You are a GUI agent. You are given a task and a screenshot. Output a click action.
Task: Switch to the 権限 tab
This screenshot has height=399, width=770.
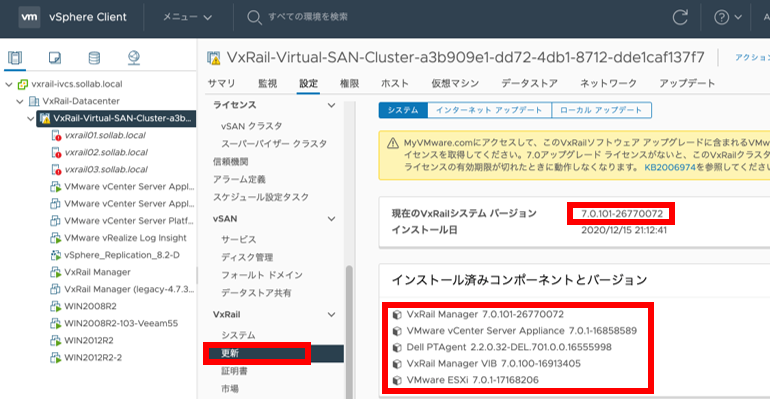[349, 83]
